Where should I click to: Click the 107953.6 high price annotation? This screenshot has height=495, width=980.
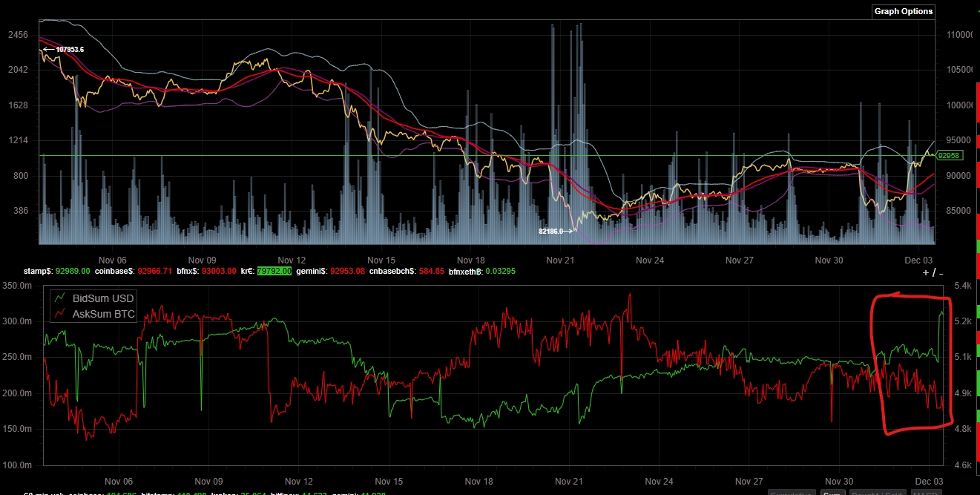(x=70, y=49)
